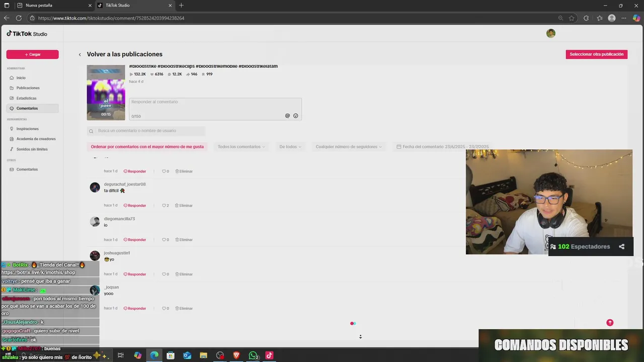Open the favorites list icon in Edge toolbar
This screenshot has width=644, height=362.
(600, 18)
